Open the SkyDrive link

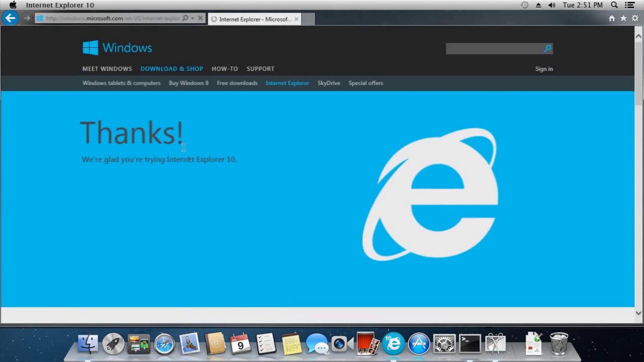[x=329, y=83]
